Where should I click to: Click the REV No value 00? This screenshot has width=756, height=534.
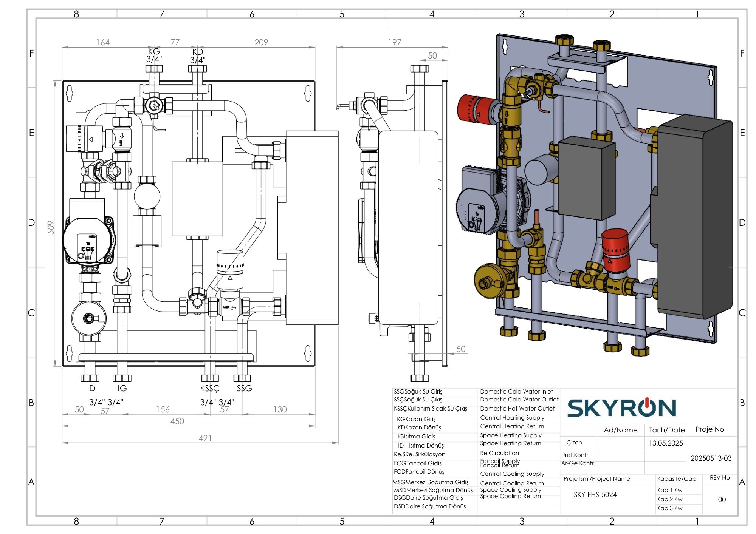[722, 499]
